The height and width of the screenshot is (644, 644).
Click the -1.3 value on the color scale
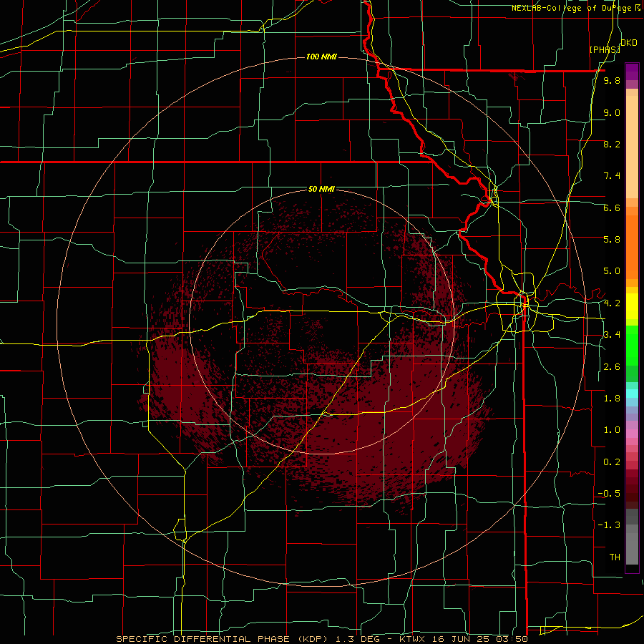tap(609, 525)
